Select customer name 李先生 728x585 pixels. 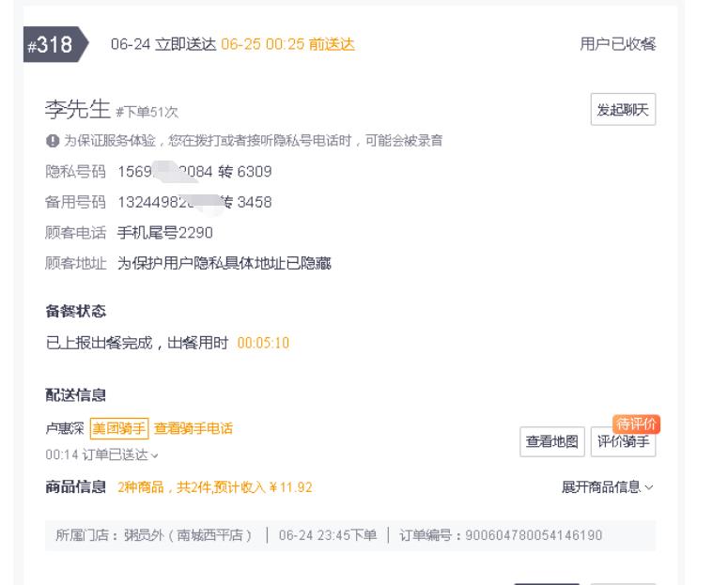(x=78, y=110)
